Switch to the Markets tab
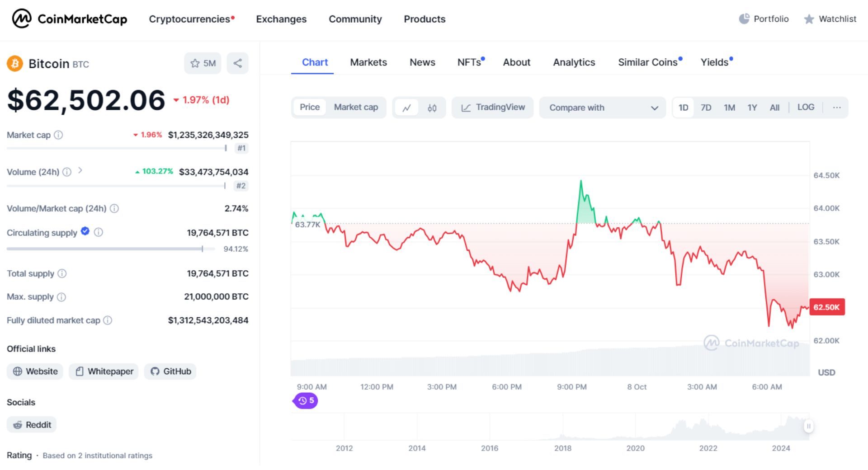Screen dimensions: 868x470 (368, 62)
